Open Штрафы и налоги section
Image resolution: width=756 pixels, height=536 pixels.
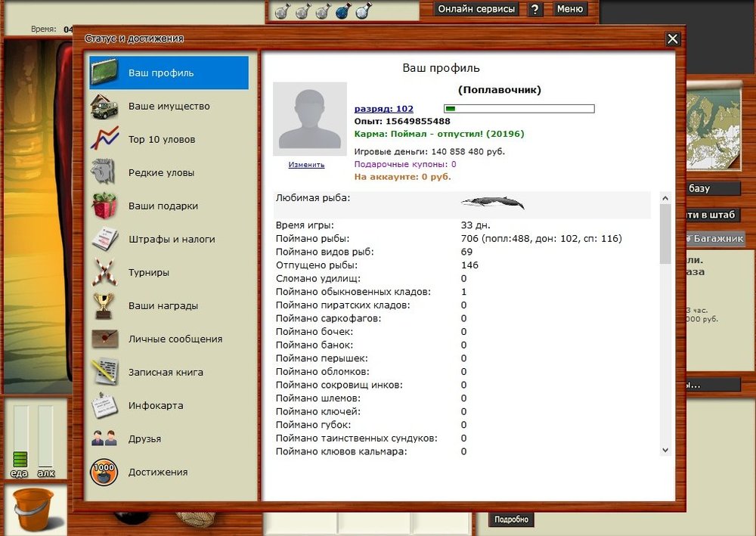(x=171, y=240)
